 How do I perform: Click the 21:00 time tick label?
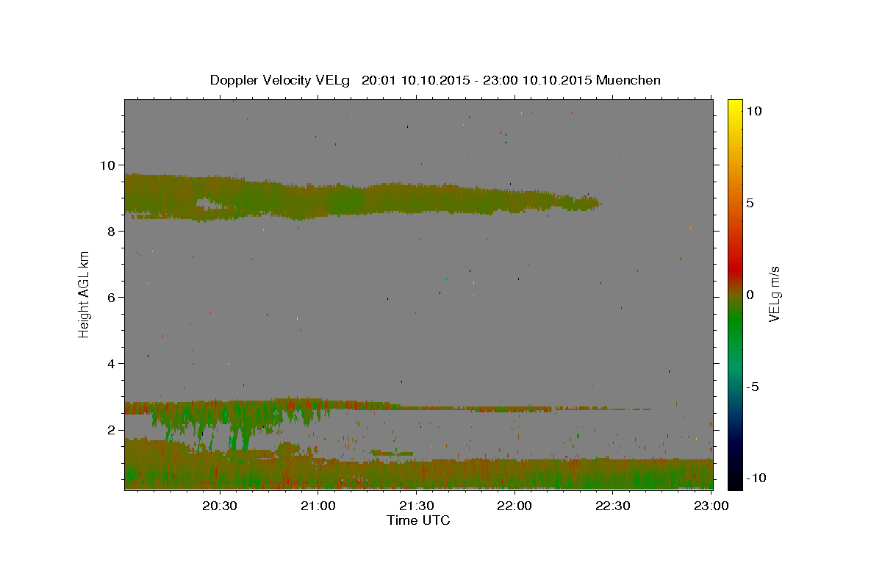tap(318, 506)
